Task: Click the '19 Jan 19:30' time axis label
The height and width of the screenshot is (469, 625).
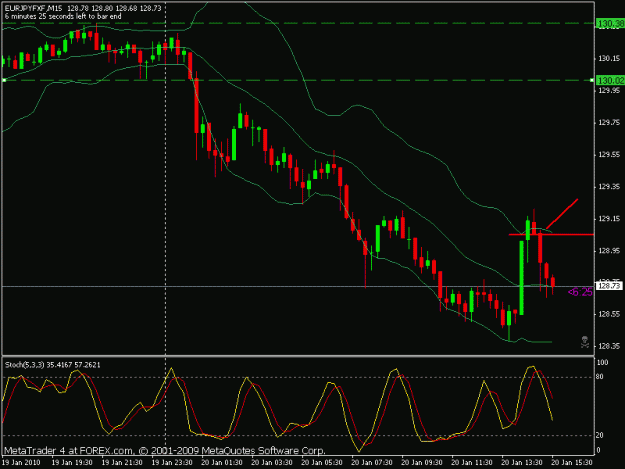Action: [72, 462]
